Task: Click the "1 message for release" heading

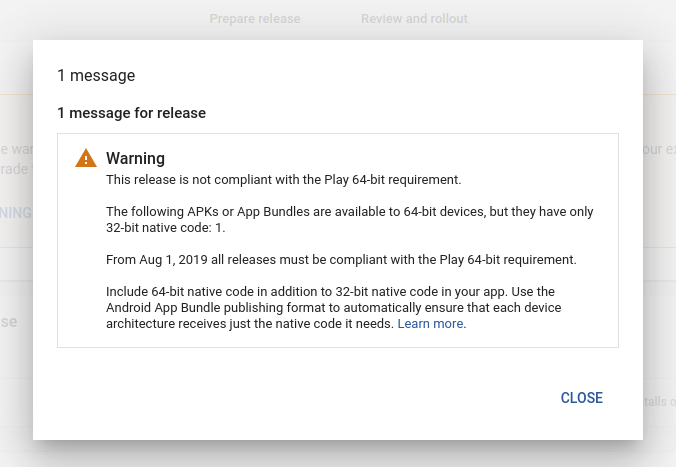Action: pyautogui.click(x=131, y=113)
